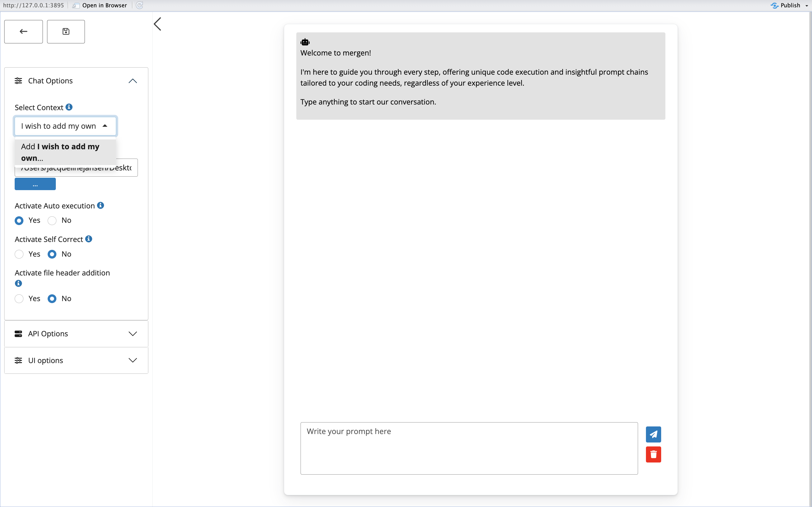Image resolution: width=812 pixels, height=507 pixels.
Task: Select Yes for file header addition
Action: [x=19, y=299]
